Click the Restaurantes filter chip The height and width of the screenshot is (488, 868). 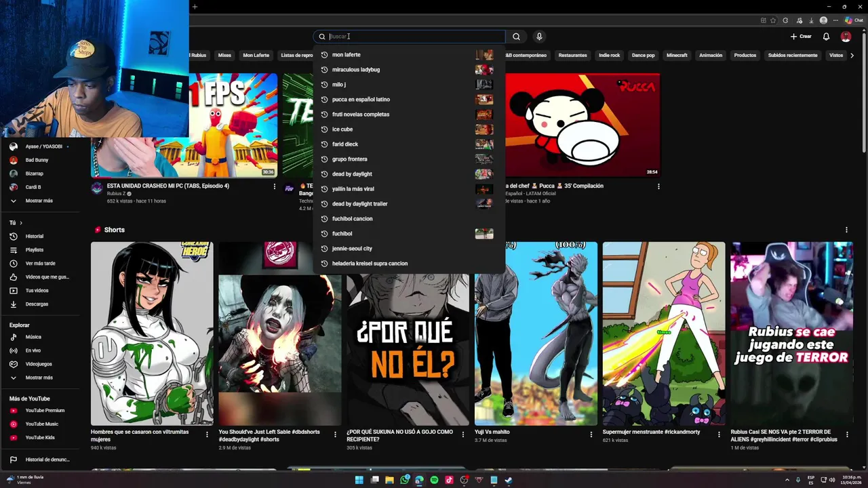[572, 56]
